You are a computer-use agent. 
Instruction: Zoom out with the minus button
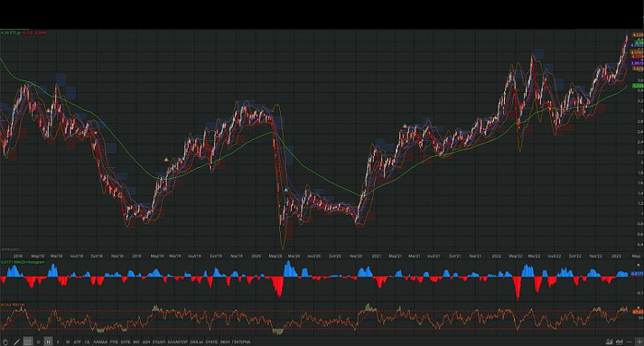629,342
